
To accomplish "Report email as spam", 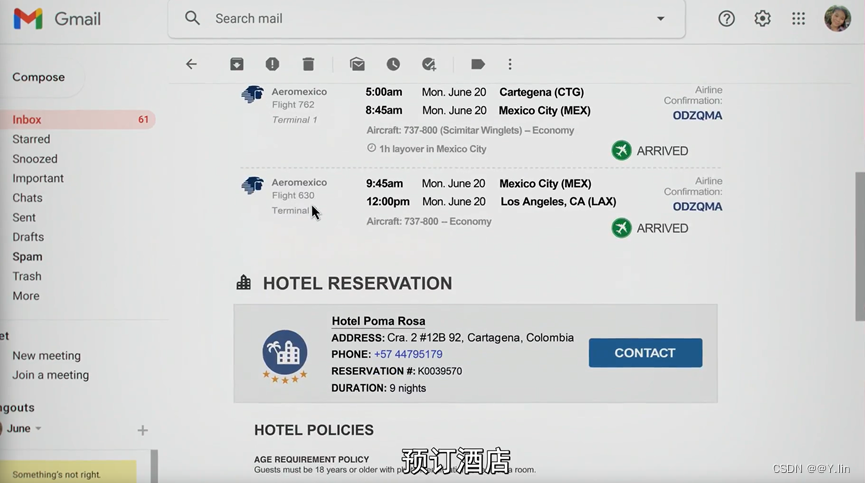I will (x=272, y=65).
